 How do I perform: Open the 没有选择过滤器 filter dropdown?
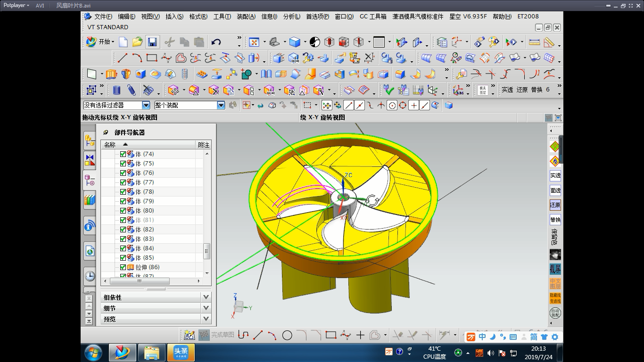[146, 106]
